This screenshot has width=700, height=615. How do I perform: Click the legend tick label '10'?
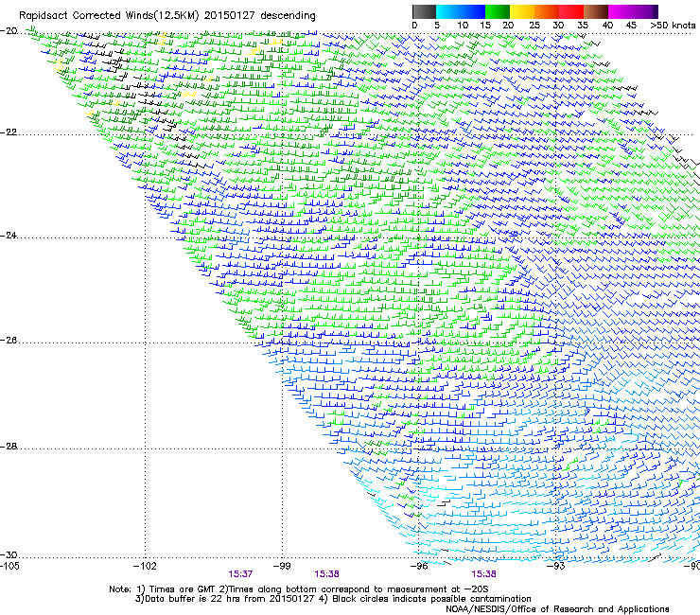(x=463, y=26)
